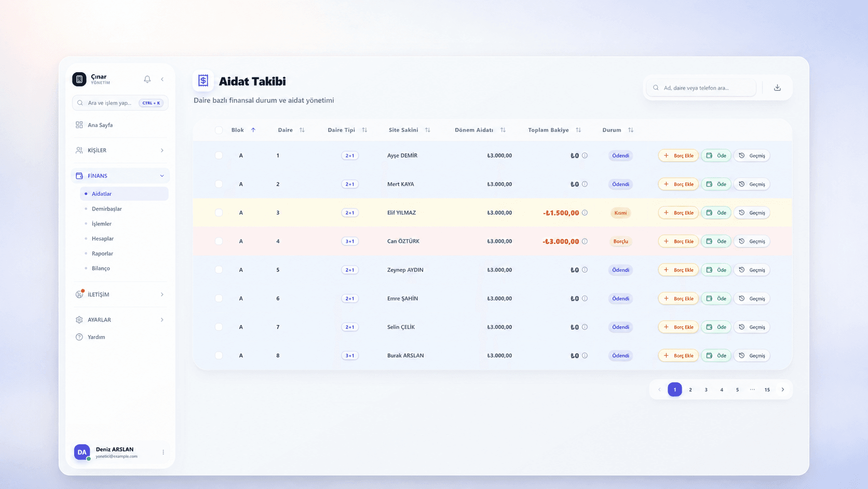Click the Yardım help icon

tap(79, 337)
